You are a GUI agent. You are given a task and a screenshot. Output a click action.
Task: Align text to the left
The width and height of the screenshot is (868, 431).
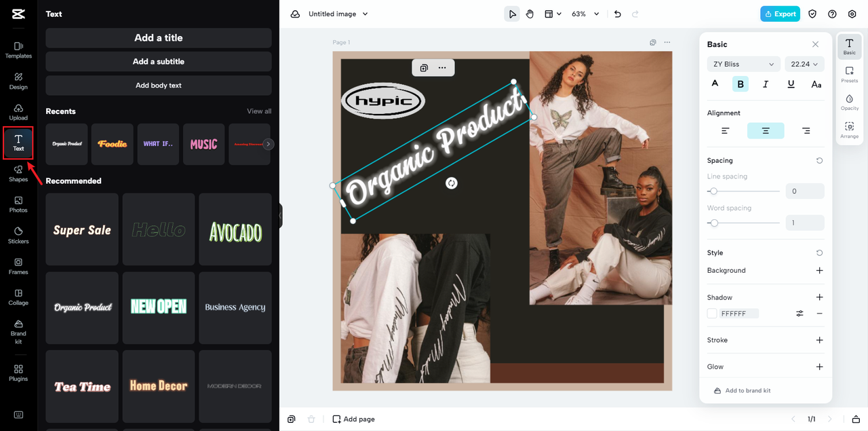click(726, 130)
